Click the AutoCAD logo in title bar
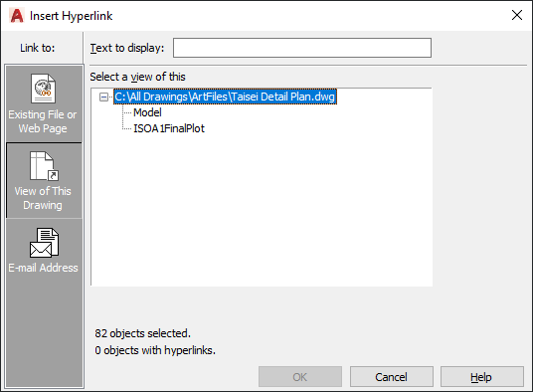Viewport: 533px width, 392px height. coord(17,16)
